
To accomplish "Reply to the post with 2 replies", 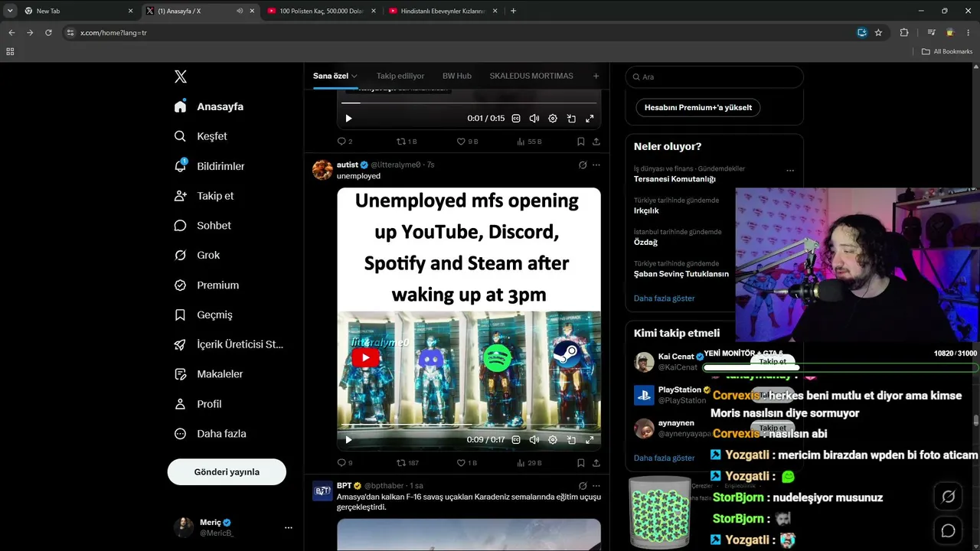I will (x=341, y=142).
